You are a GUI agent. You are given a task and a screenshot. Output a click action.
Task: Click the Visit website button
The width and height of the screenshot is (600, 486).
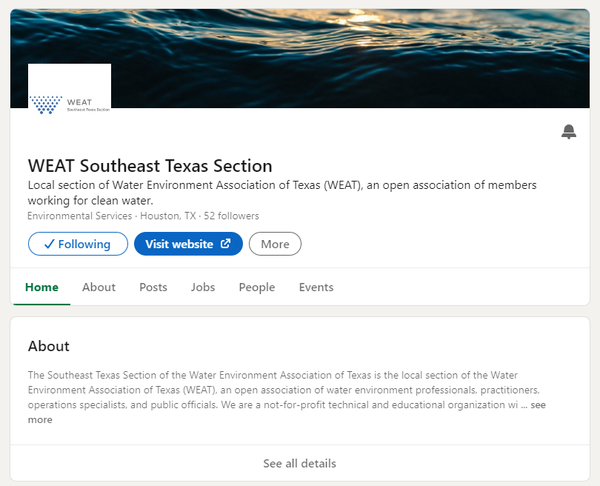(188, 244)
